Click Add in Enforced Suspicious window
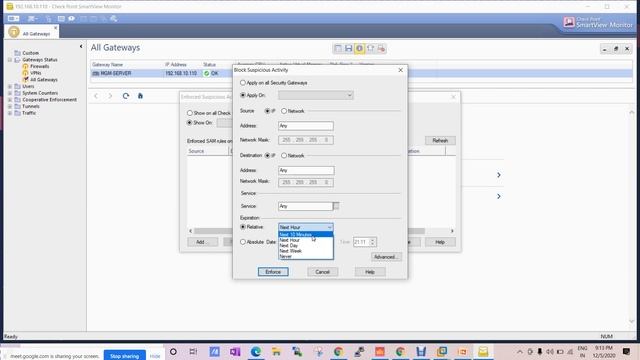Screen dimensions: 640x360 point(202,242)
